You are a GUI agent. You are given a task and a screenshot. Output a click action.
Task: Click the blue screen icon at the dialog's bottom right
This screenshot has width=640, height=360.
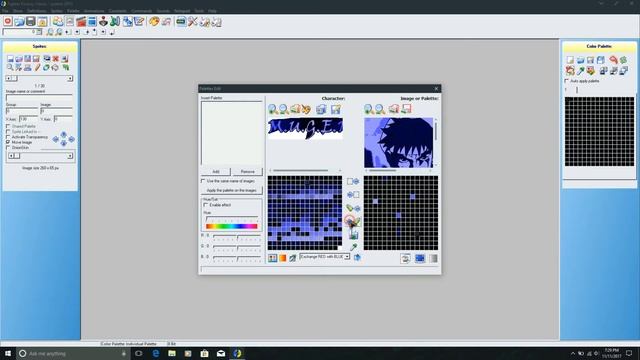(x=420, y=258)
